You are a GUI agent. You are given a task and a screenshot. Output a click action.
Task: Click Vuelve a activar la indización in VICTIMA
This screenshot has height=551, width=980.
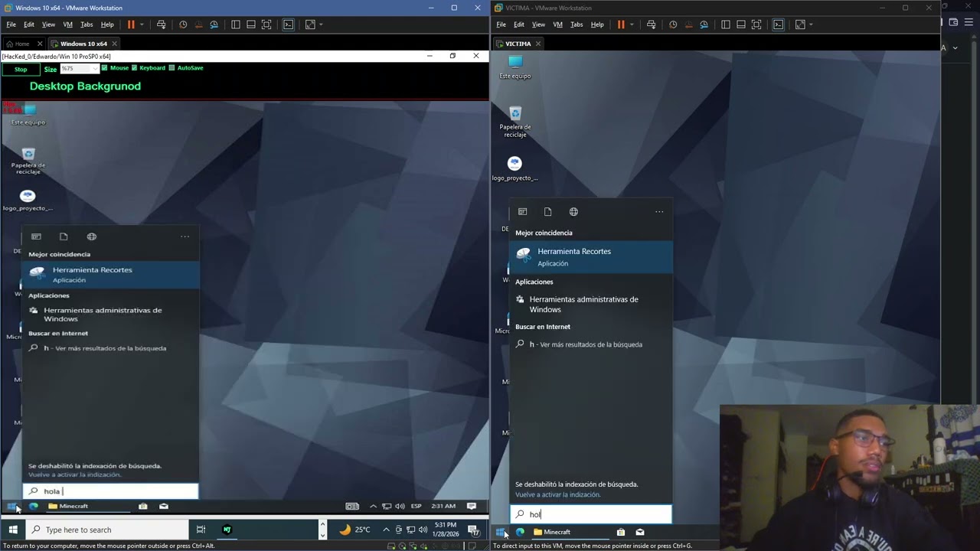tap(557, 494)
